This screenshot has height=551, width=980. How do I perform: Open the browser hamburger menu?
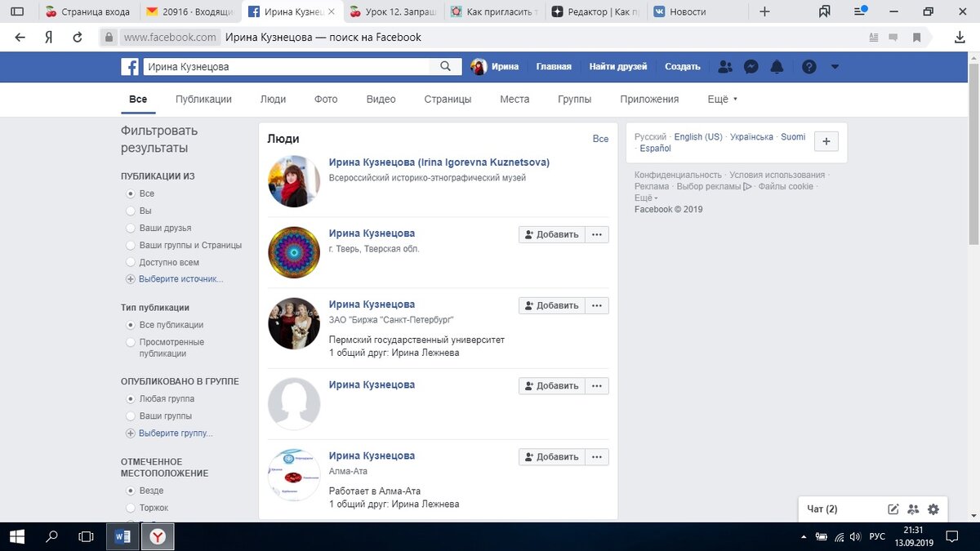coord(861,11)
